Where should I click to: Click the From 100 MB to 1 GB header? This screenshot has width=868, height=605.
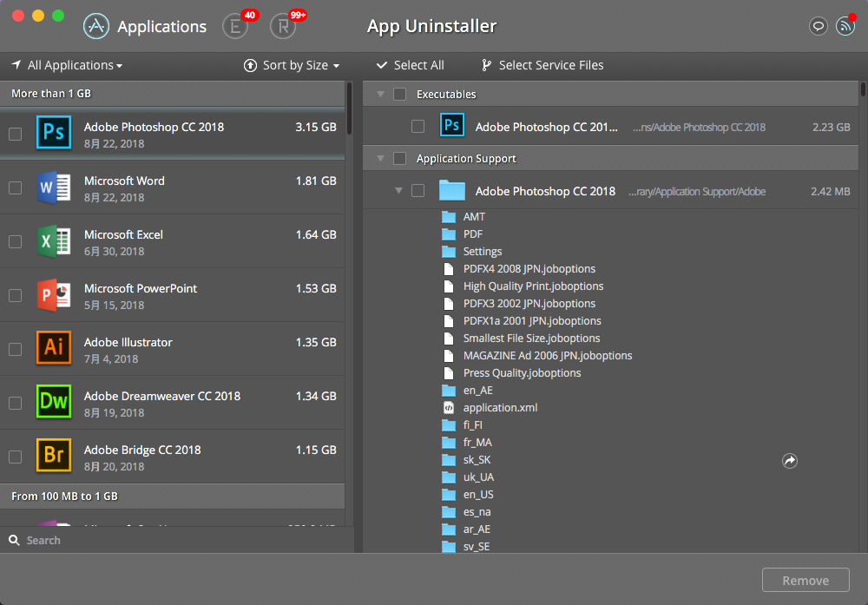tap(172, 496)
